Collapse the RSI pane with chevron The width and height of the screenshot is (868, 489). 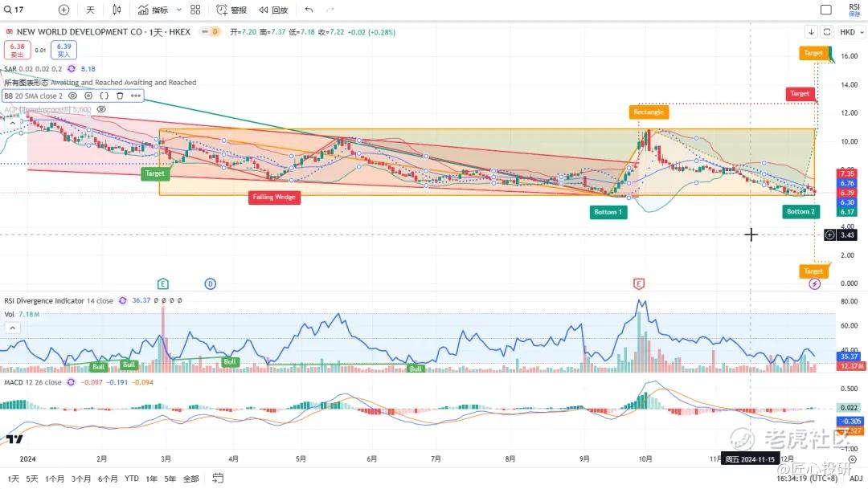coord(12,328)
